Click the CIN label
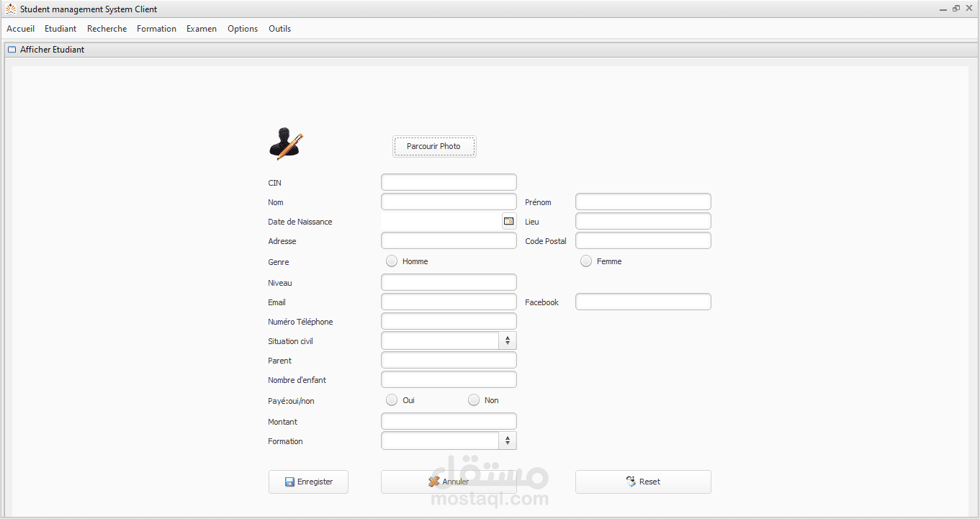 click(275, 183)
